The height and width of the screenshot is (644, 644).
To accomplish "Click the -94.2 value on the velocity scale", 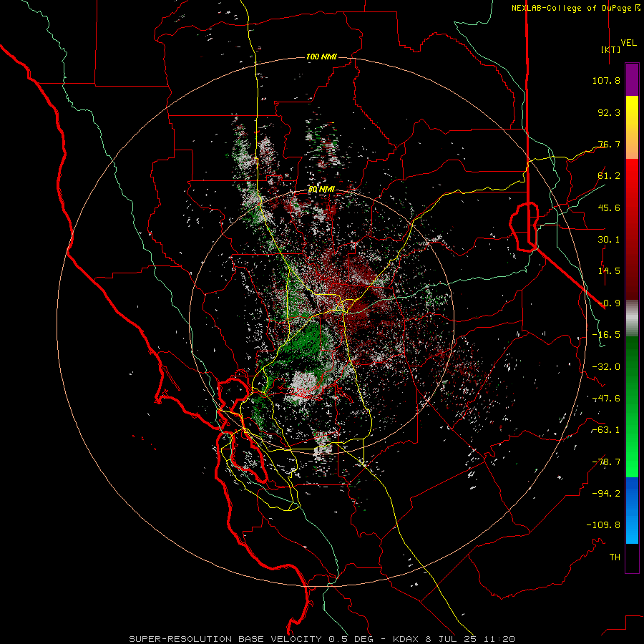I will coord(606,494).
